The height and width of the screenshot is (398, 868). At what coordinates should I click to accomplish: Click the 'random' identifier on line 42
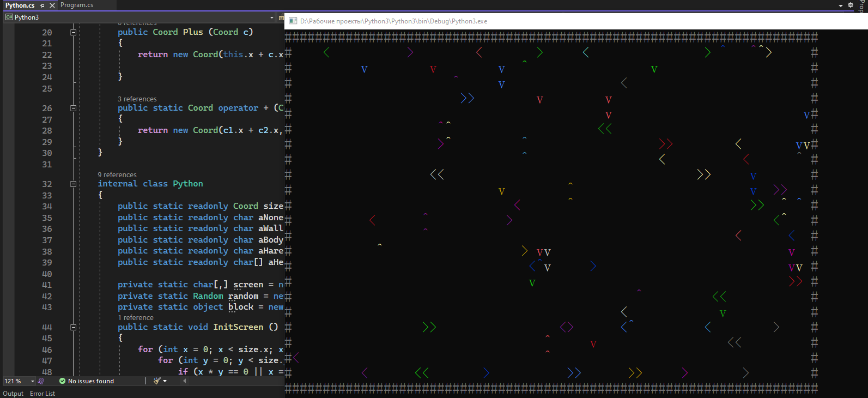coord(243,296)
